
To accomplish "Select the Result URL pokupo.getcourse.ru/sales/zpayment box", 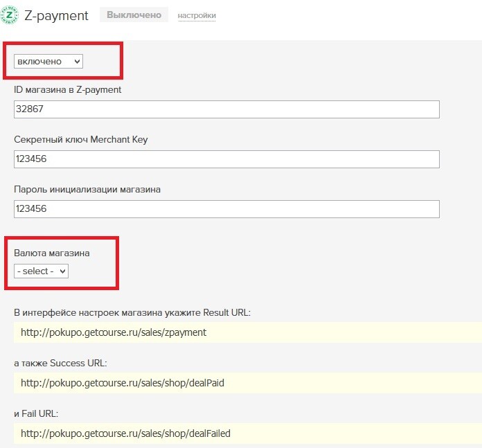I will (x=248, y=332).
